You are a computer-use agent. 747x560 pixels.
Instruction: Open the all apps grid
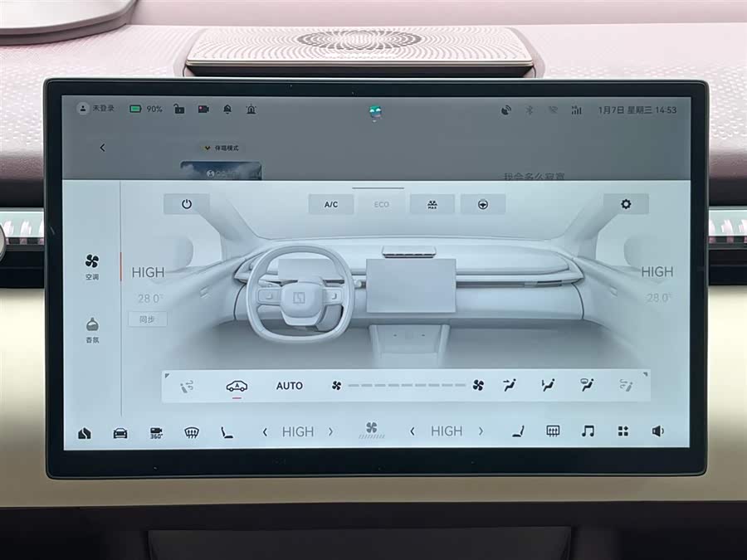coord(623,431)
